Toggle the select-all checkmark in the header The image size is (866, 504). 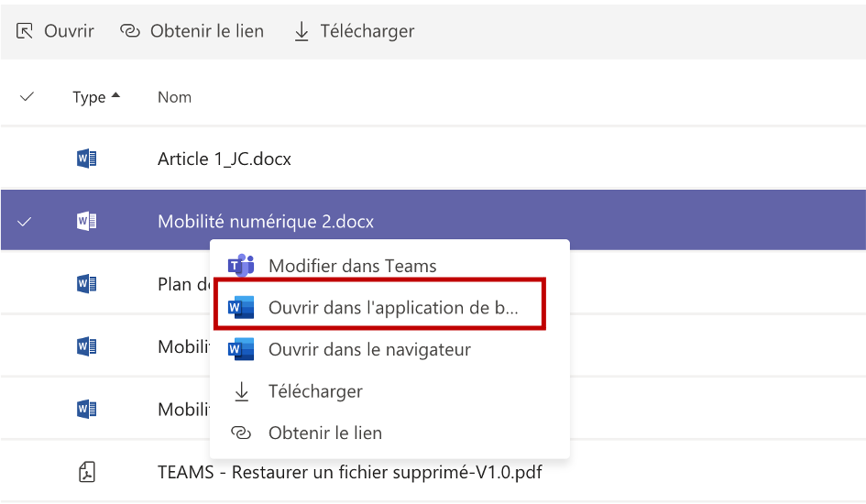[27, 96]
